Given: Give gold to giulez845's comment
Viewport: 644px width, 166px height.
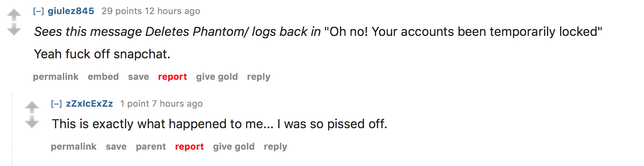Looking at the screenshot, I should (217, 77).
